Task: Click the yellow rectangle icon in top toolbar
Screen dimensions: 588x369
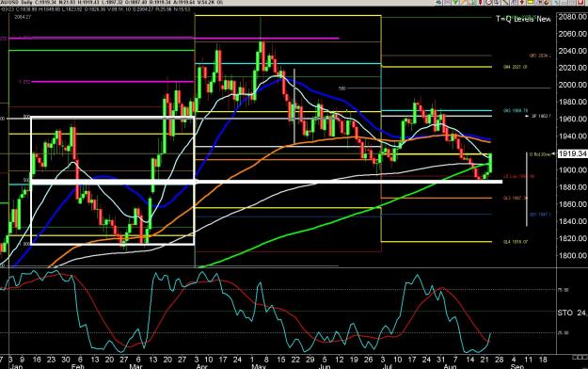Action: 531,2
